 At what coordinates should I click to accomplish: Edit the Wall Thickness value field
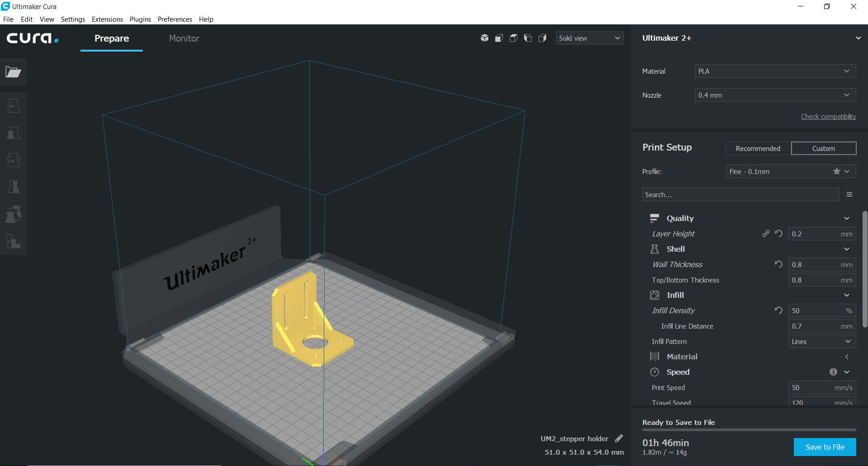click(x=822, y=264)
